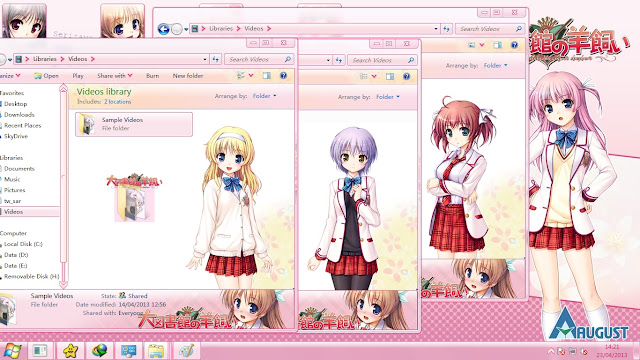Refresh the middle Videos window
Screen dimensions: 640x360
[x=338, y=60]
